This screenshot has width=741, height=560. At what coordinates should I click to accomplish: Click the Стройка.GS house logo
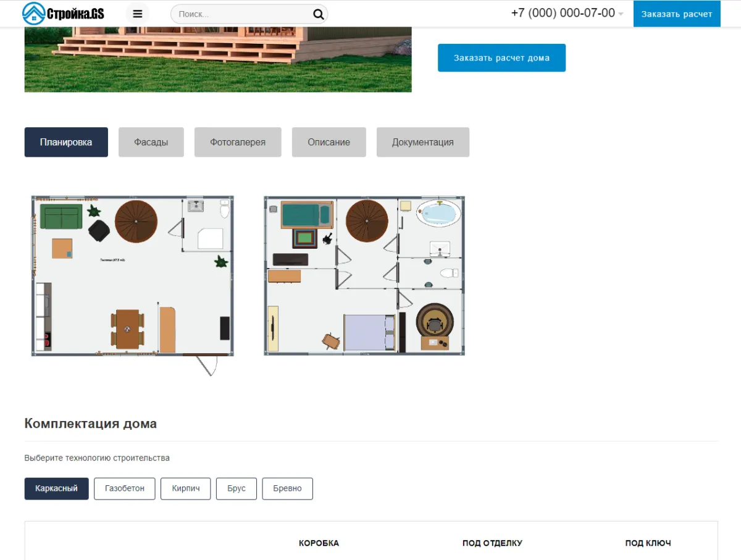coord(63,14)
